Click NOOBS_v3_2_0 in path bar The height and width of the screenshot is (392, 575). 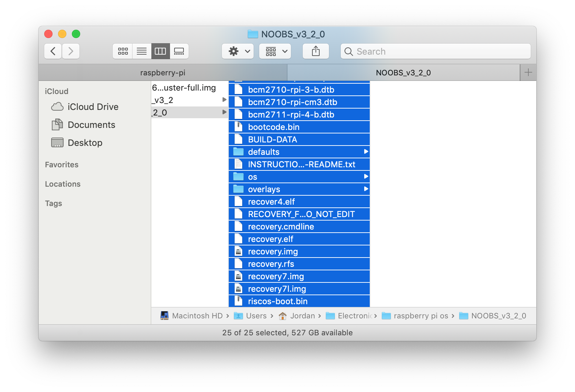(492, 316)
